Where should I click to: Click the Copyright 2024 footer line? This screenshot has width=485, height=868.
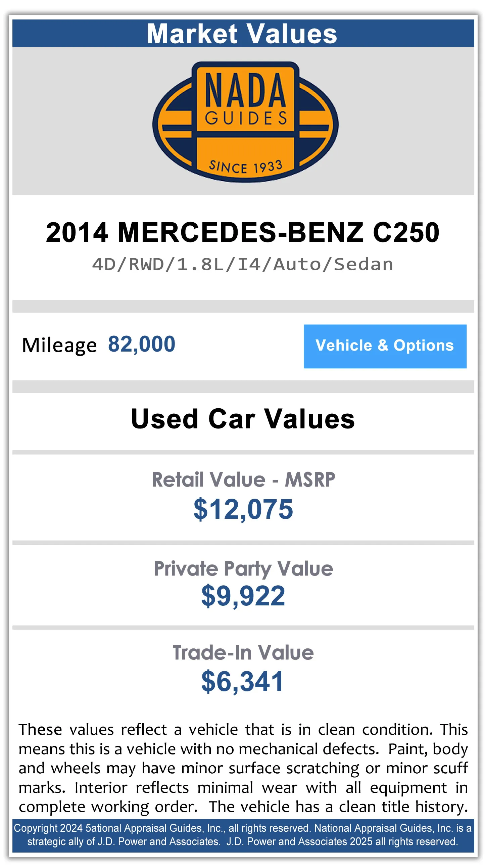242,828
